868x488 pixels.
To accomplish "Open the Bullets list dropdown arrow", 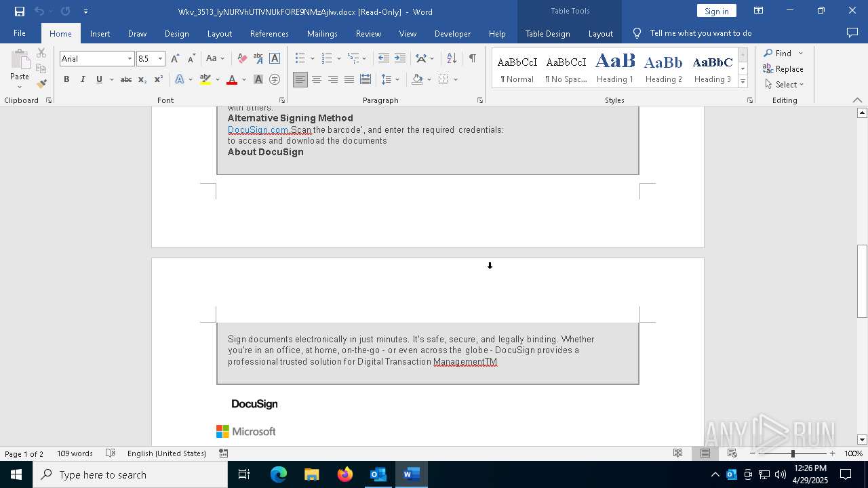I will point(312,59).
